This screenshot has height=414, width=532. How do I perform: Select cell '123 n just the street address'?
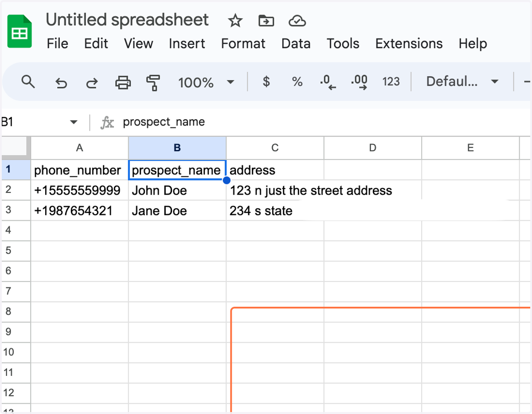coord(275,190)
